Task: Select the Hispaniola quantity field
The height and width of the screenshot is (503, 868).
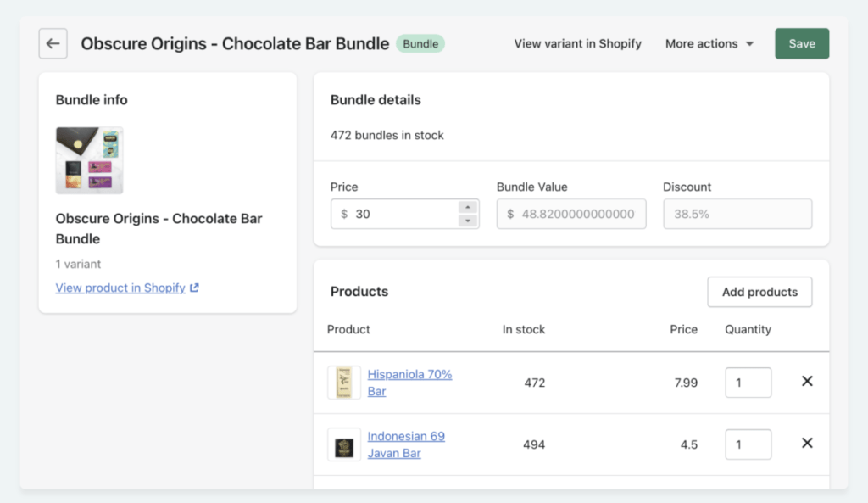Action: tap(748, 382)
